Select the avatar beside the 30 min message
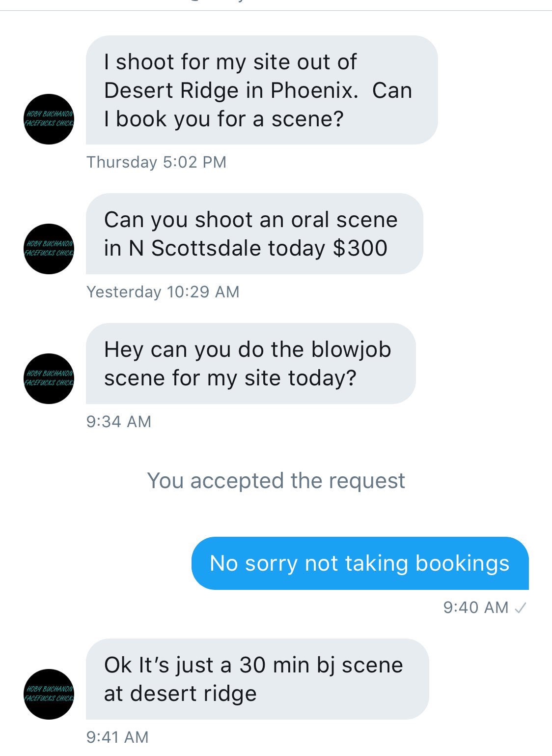The height and width of the screenshot is (756, 552). (x=49, y=694)
